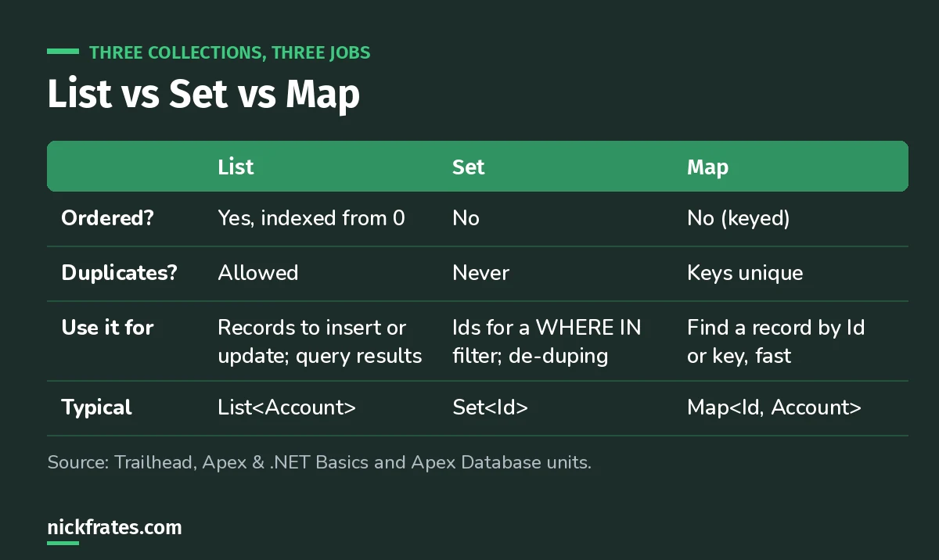Image resolution: width=939 pixels, height=560 pixels.
Task: Click the 'No' cell in the Set column
Action: pyautogui.click(x=466, y=218)
